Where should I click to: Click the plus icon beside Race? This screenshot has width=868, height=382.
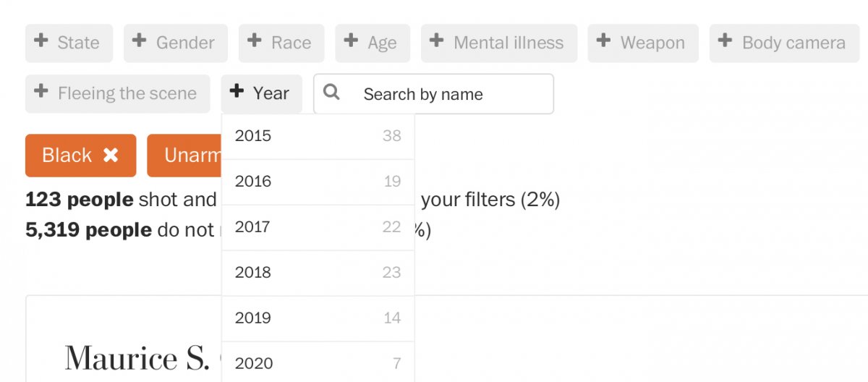(x=255, y=41)
